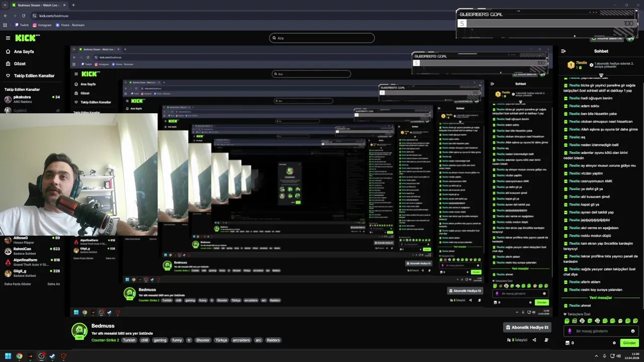View site information icon in address bar
644x362 pixels.
click(35, 16)
